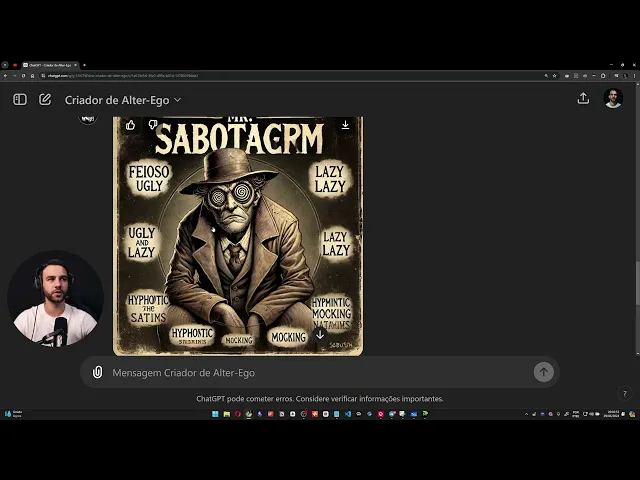Viewport: 640px width, 480px height.
Task: Toggle the ChatGPT sidebar panel
Action: tap(20, 100)
